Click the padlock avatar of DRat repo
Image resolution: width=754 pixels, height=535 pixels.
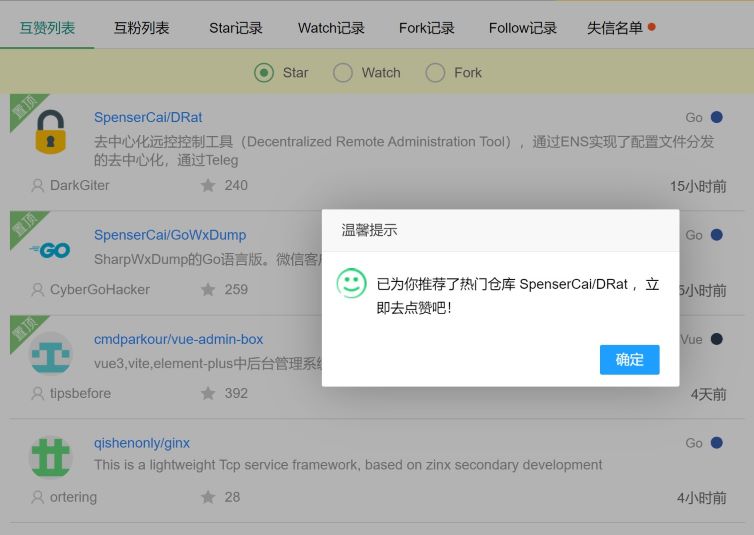click(x=50, y=133)
